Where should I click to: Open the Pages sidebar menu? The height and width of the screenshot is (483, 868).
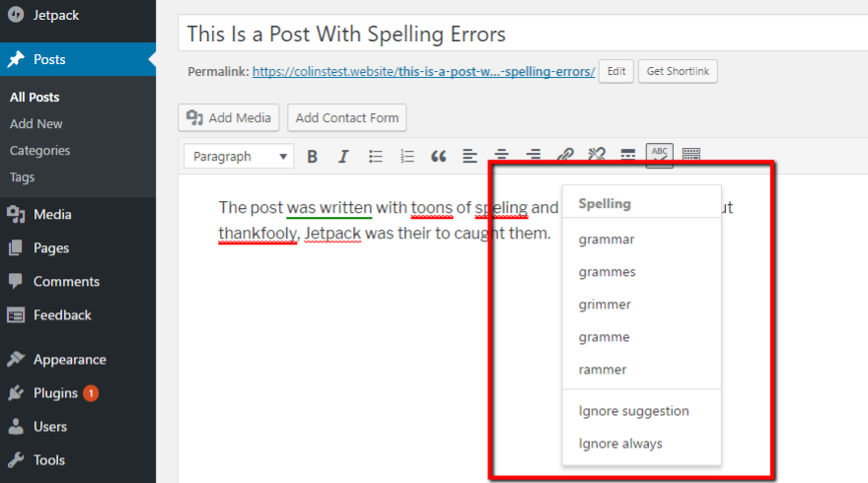78,247
